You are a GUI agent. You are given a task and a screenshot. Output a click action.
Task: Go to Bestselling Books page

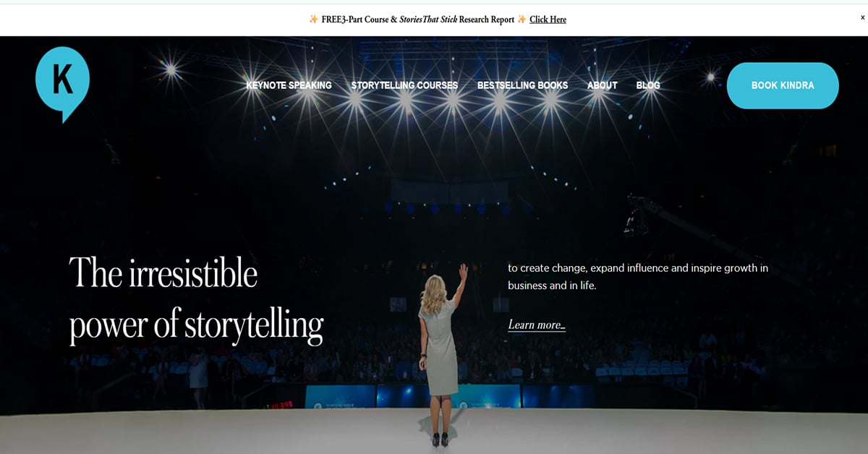[522, 85]
